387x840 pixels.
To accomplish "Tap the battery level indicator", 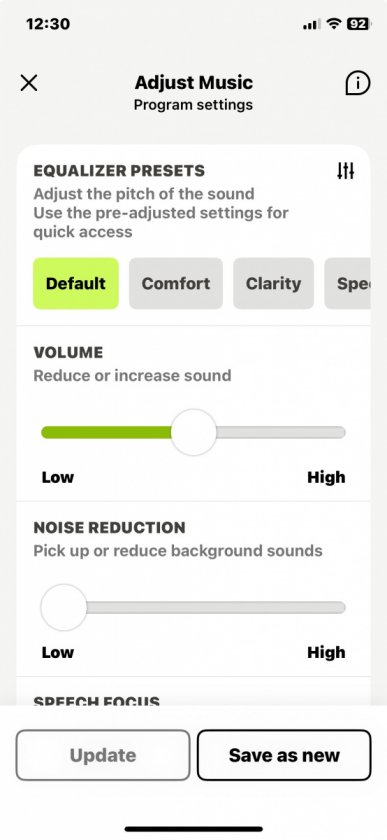I will click(x=359, y=24).
